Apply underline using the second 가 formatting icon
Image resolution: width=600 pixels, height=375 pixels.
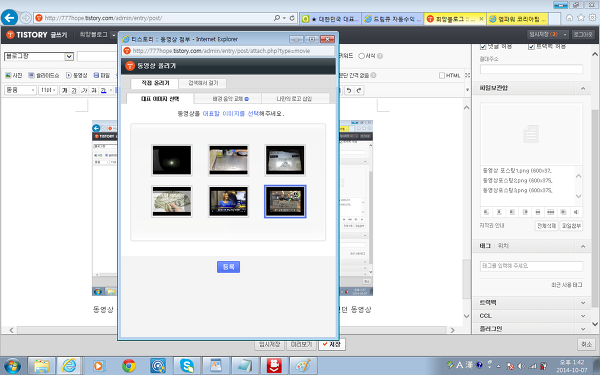[x=74, y=90]
